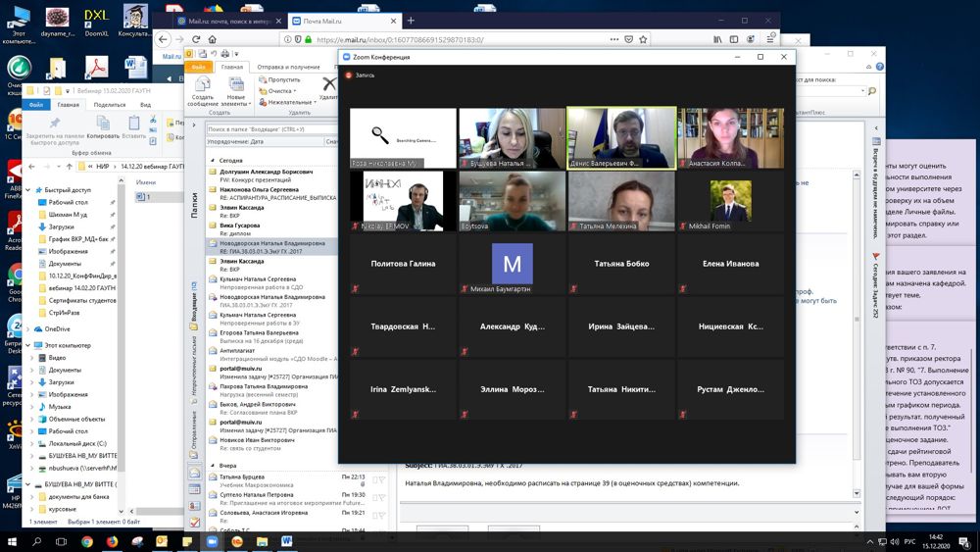Switch to Explorer Вид tab
The height and width of the screenshot is (552, 980).
pos(146,104)
